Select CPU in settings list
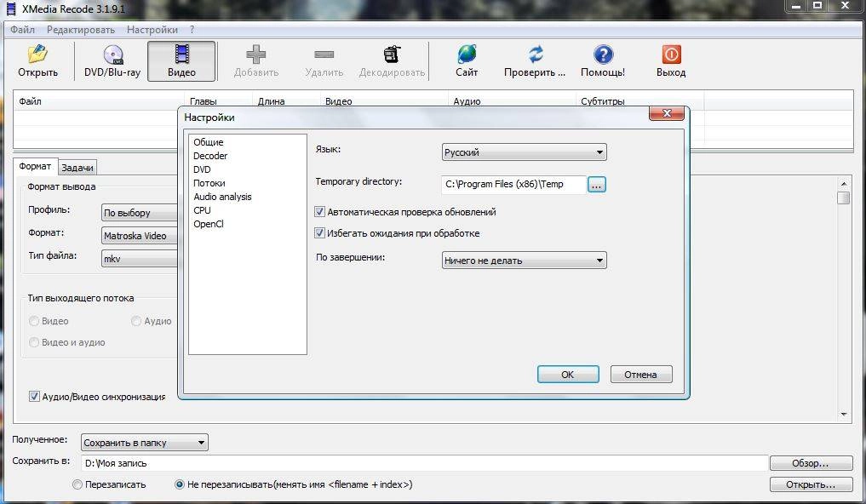 pyautogui.click(x=202, y=210)
